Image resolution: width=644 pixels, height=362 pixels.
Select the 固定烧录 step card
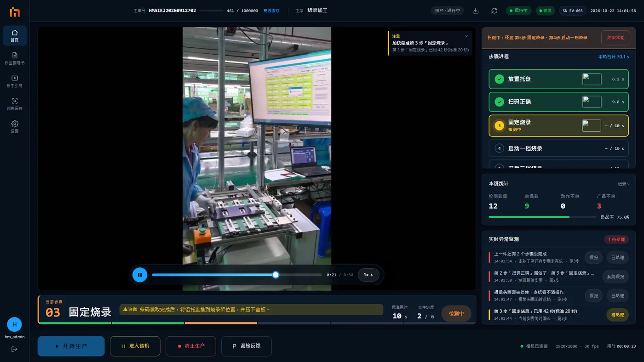click(558, 125)
